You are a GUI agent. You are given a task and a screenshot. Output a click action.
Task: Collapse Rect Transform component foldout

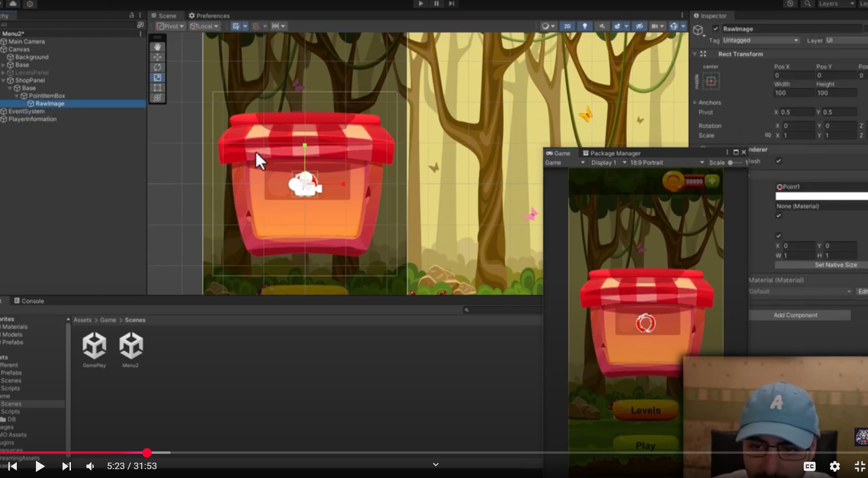click(x=694, y=54)
